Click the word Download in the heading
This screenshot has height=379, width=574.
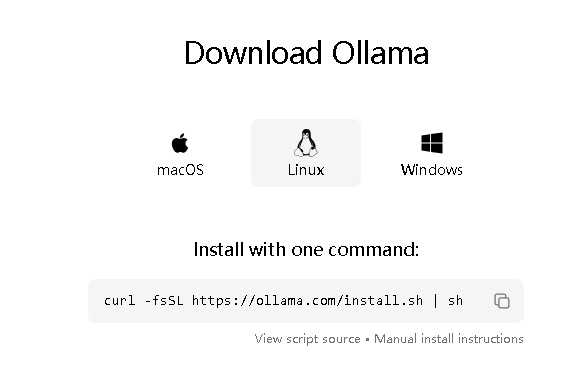tap(253, 53)
